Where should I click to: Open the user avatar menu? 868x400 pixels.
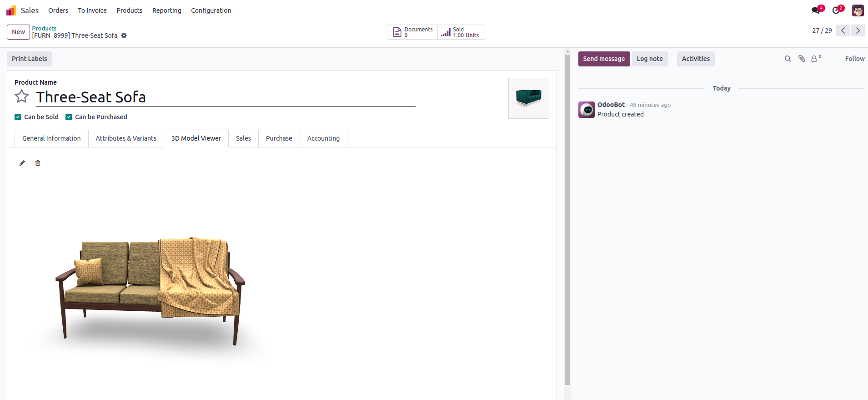pos(858,10)
